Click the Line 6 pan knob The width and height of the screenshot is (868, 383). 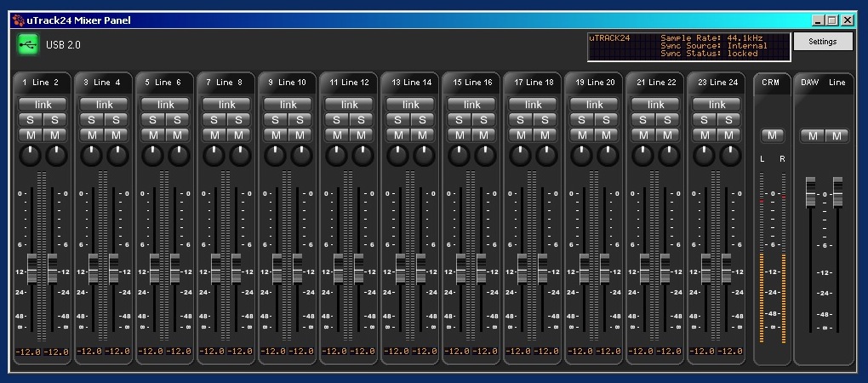coord(179,155)
